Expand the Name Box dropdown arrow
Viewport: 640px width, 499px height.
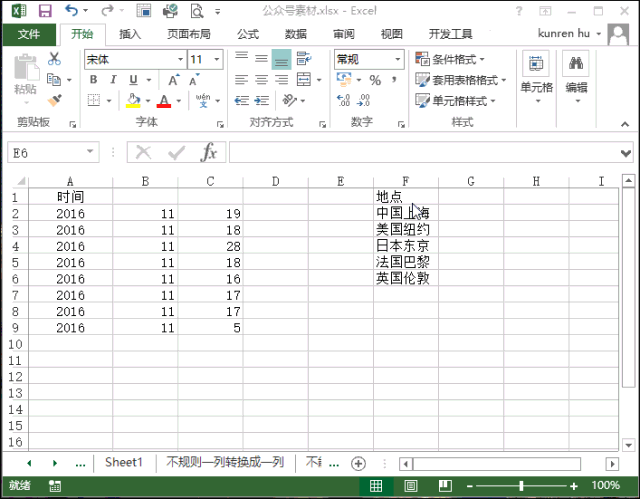(x=91, y=152)
